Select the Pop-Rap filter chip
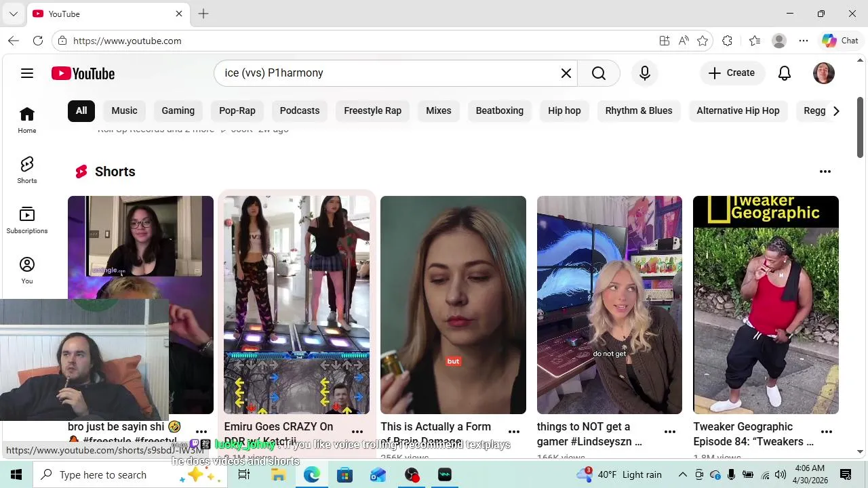 (237, 110)
